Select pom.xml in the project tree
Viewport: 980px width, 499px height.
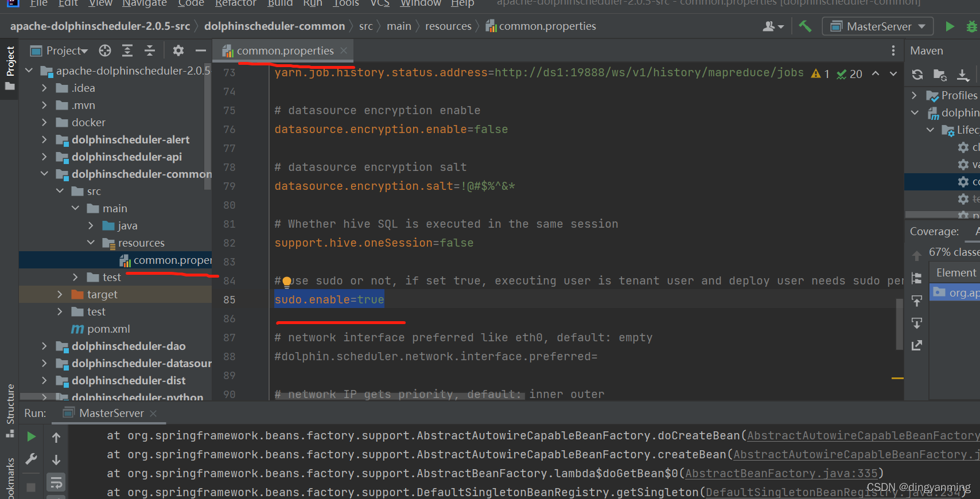(100, 329)
